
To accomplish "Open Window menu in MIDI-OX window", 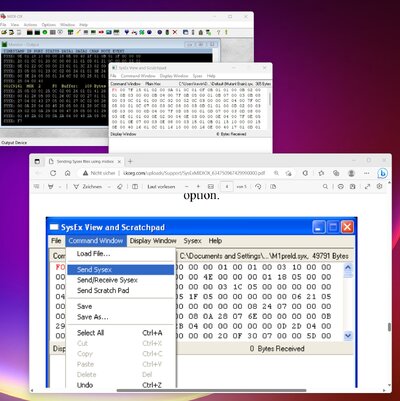I will 67,25.
